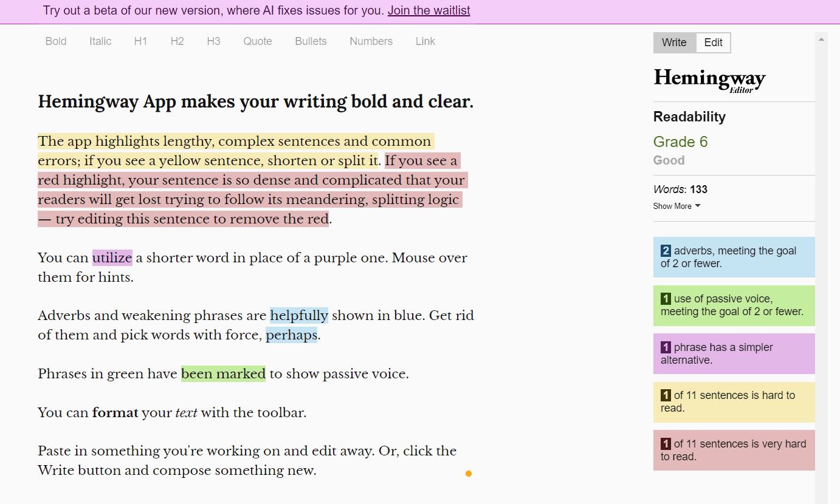Image resolution: width=840 pixels, height=504 pixels.
Task: Click the yellow card count badge
Action: (666, 395)
